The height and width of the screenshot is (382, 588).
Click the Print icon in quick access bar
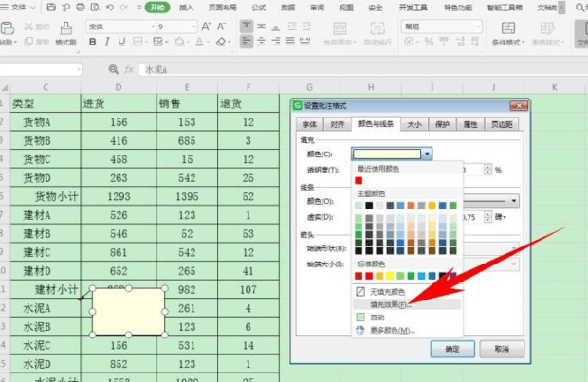coord(81,8)
